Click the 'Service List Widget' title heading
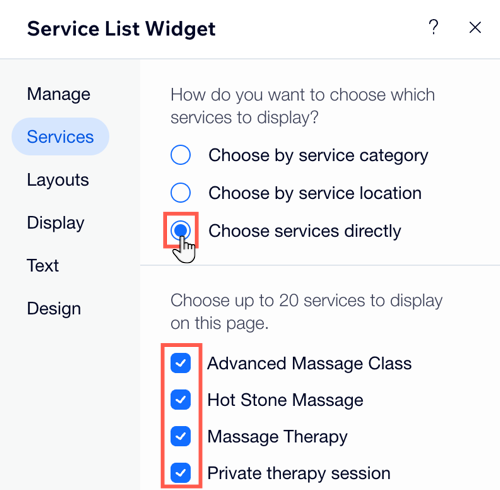This screenshot has height=490, width=500. point(121,29)
